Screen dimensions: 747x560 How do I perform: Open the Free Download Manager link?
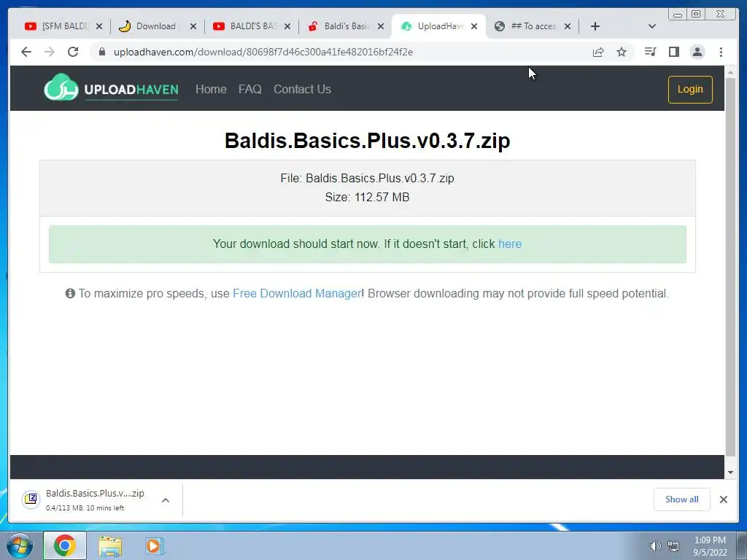(297, 293)
